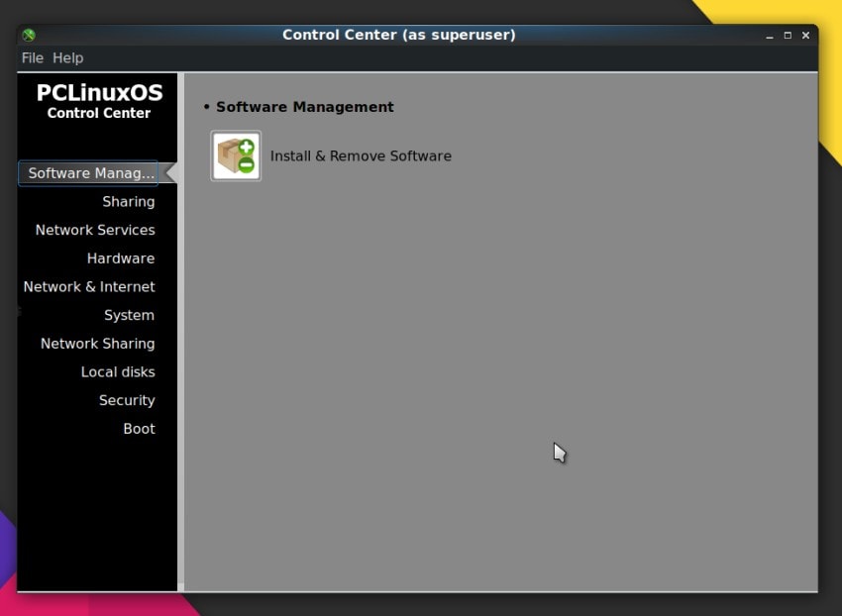Select Local disks in the sidebar

click(x=118, y=372)
